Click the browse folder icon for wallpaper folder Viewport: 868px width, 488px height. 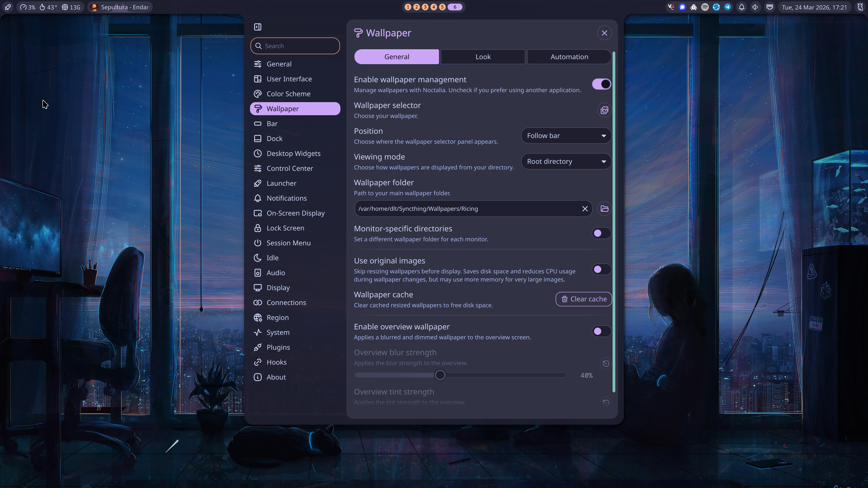coord(604,209)
